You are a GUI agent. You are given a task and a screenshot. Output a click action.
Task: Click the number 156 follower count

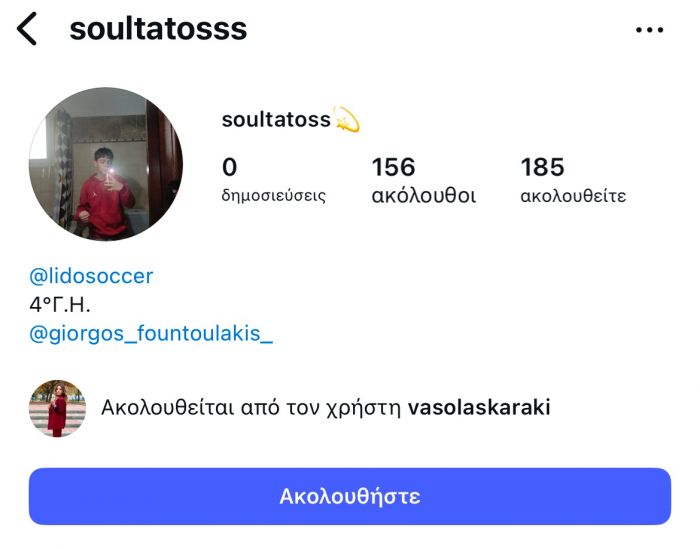coord(393,167)
